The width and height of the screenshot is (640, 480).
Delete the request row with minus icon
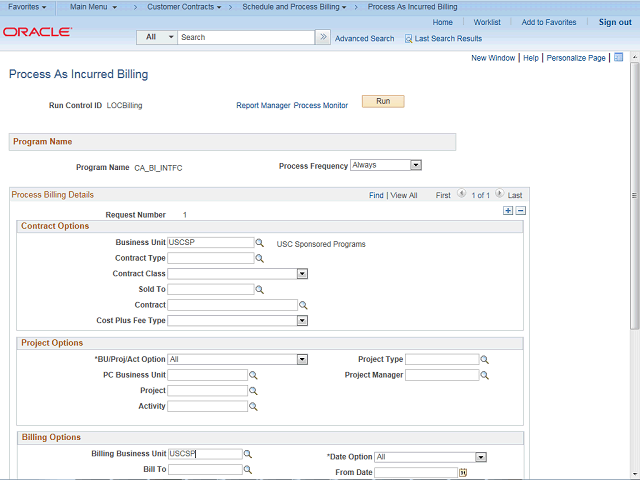click(x=520, y=211)
